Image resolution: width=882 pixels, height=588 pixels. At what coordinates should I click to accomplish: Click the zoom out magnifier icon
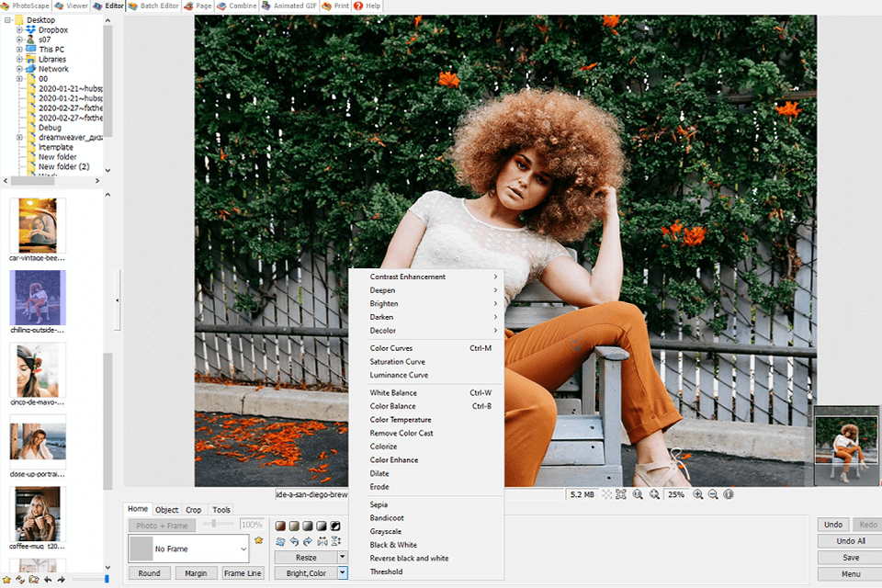(x=713, y=494)
